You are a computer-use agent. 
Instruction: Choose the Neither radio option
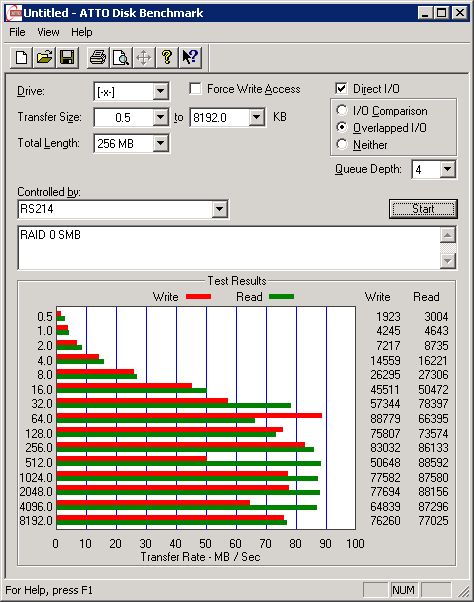coord(342,144)
